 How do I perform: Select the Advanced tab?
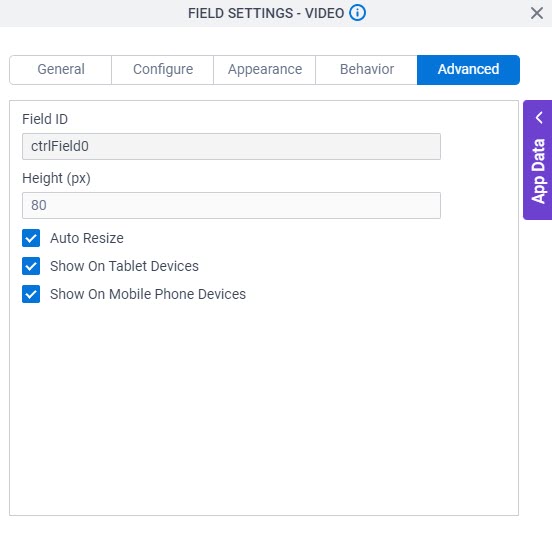(x=468, y=69)
